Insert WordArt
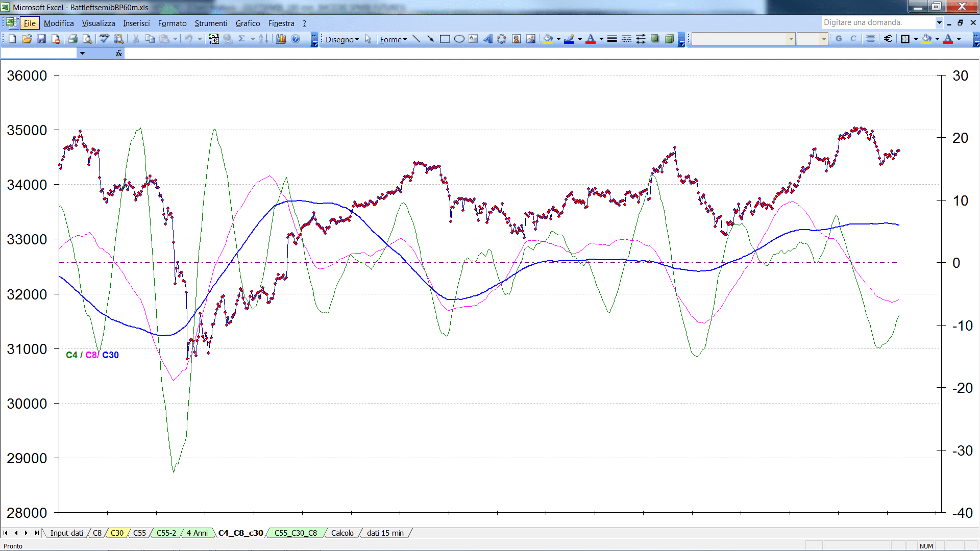The height and width of the screenshot is (551, 980). [x=487, y=39]
